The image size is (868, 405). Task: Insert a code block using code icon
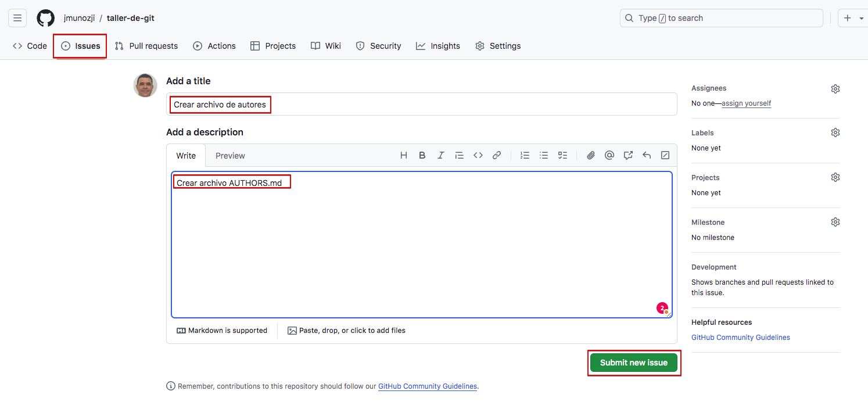478,155
